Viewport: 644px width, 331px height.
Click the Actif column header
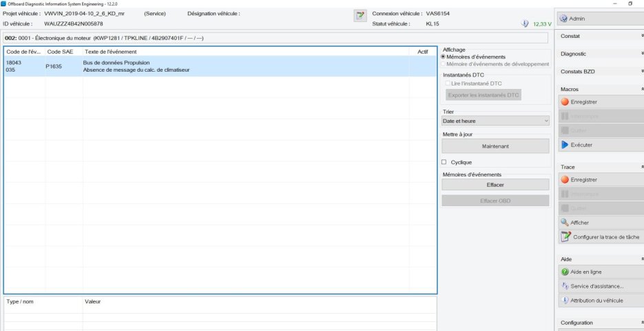click(423, 52)
